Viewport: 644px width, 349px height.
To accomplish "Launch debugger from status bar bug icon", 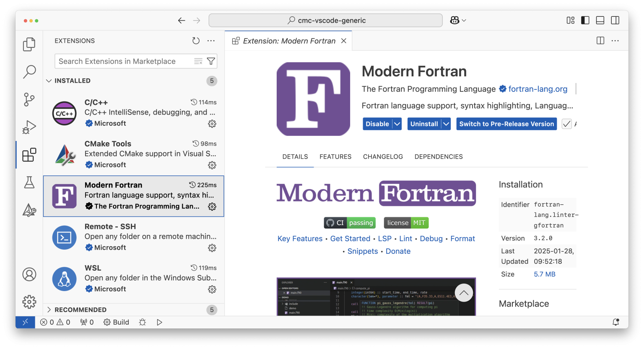I will click(143, 322).
